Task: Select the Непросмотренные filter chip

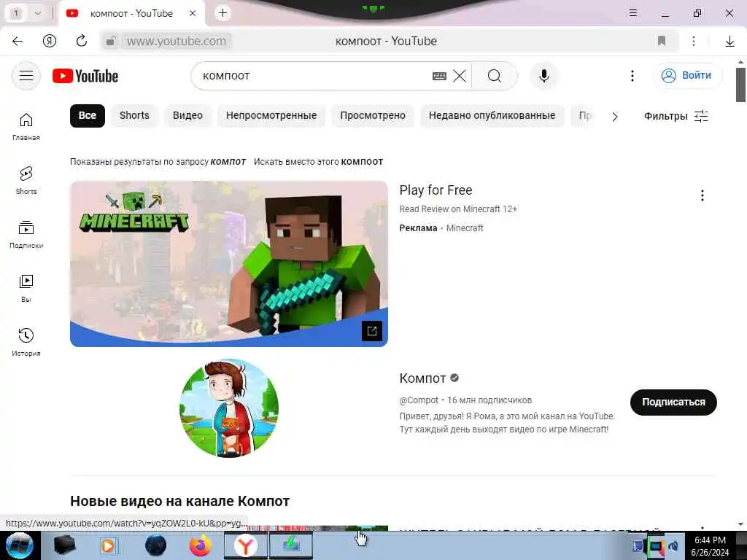Action: coord(271,116)
